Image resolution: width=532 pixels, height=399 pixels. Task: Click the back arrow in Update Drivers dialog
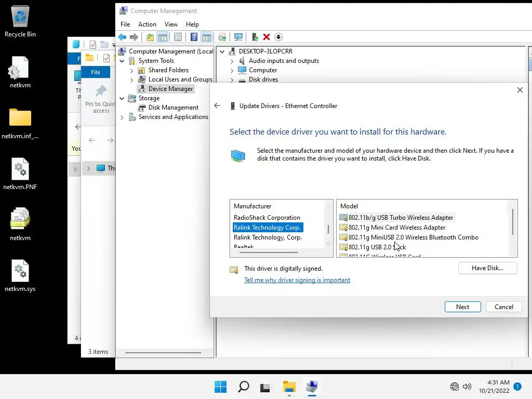(x=217, y=106)
